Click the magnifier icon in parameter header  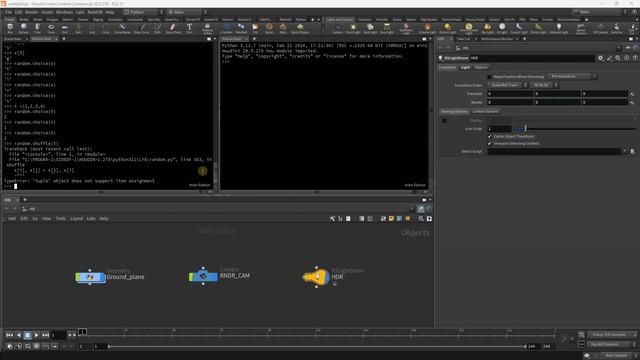[x=618, y=58]
